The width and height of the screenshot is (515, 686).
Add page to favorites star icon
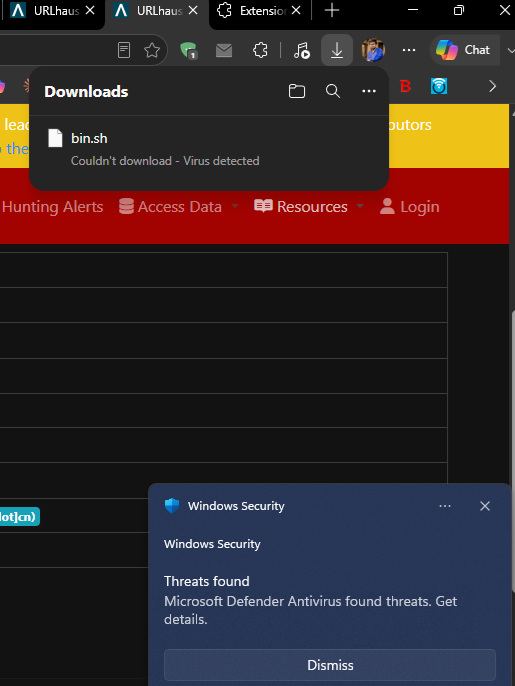pyautogui.click(x=152, y=50)
